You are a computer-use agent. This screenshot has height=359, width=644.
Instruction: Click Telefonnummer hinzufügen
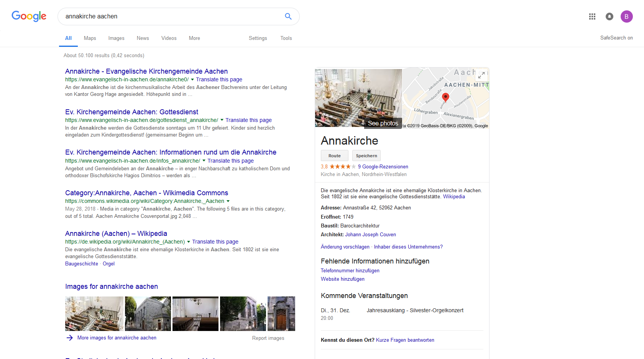(x=350, y=270)
